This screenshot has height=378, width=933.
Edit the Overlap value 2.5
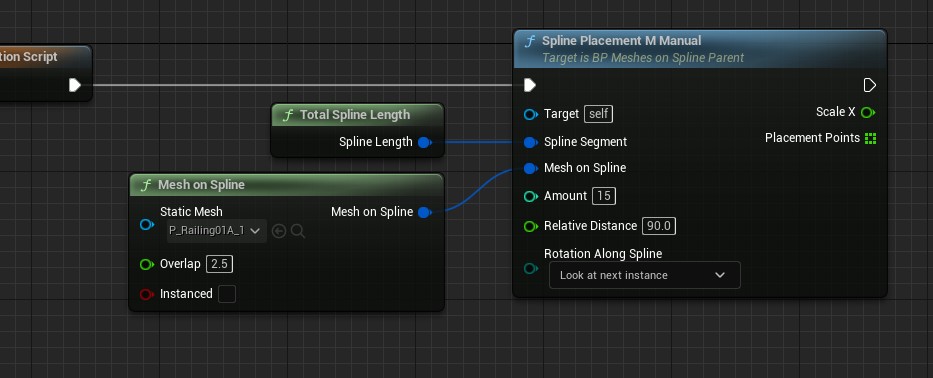[220, 264]
